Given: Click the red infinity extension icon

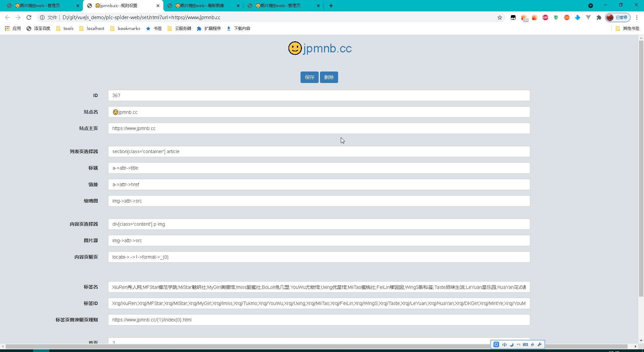Looking at the screenshot, I should point(567,17).
